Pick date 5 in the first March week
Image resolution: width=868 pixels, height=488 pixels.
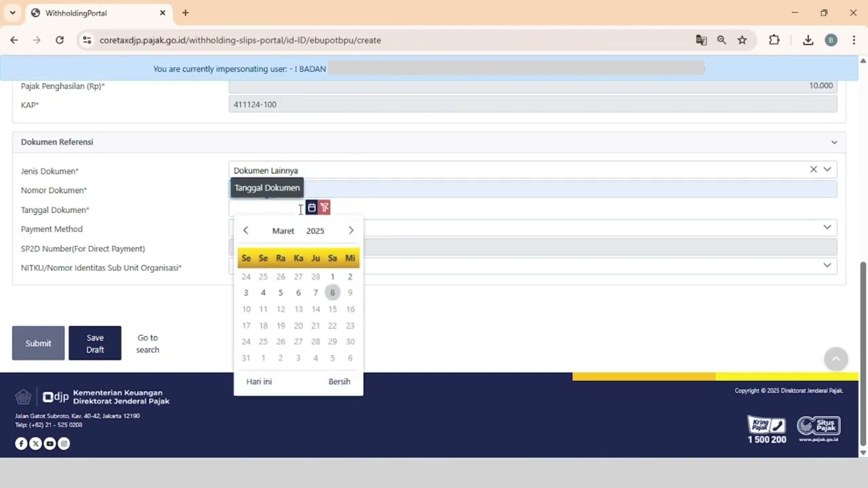[x=280, y=293]
